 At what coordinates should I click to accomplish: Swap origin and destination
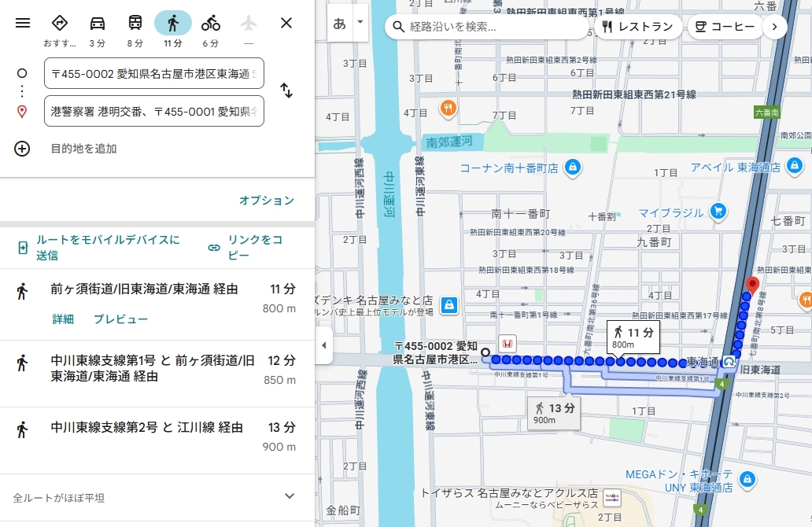point(286,90)
